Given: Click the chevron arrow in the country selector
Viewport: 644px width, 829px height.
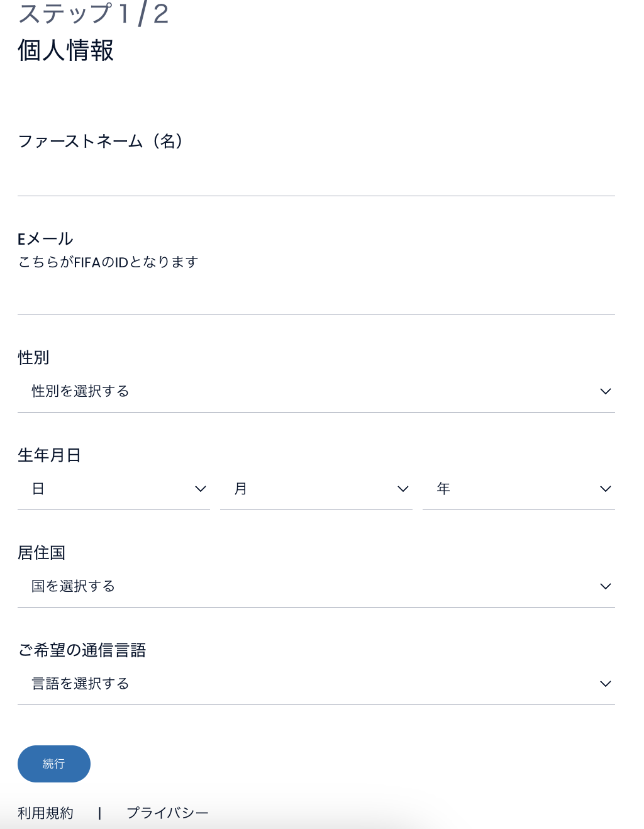Looking at the screenshot, I should [x=605, y=586].
